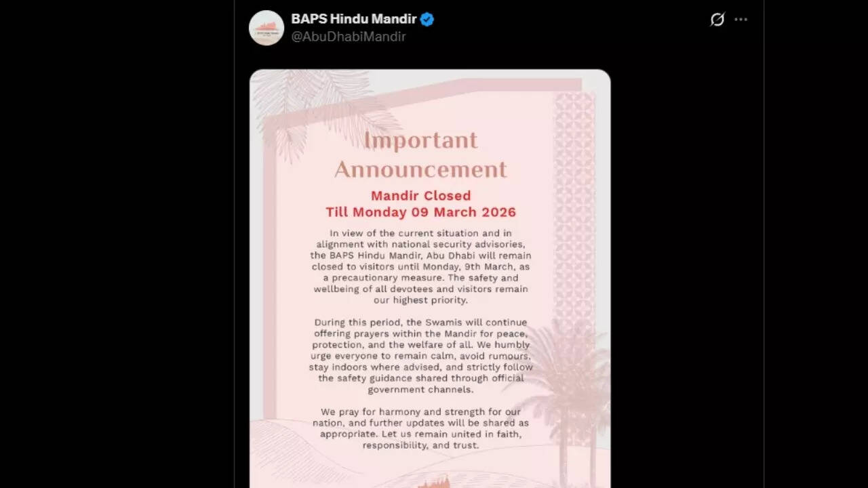Click the username under the display name
The width and height of the screenshot is (868, 488).
(349, 37)
